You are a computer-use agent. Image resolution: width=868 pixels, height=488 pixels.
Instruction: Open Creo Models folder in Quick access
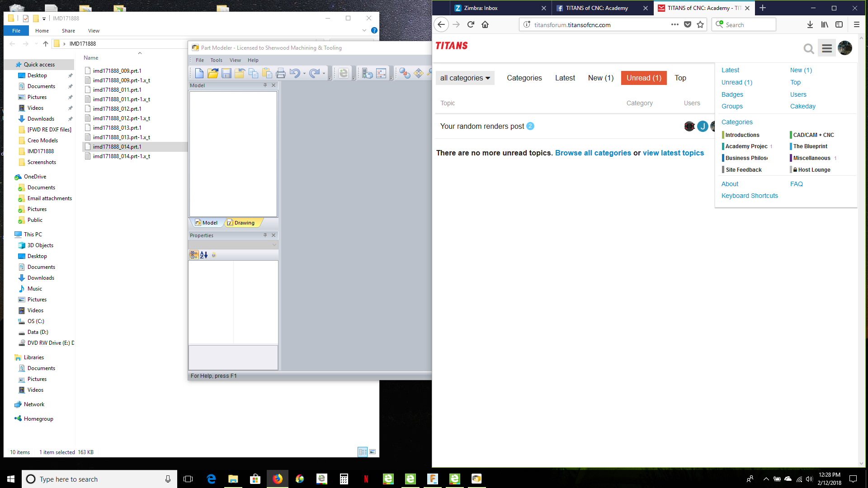coord(42,141)
